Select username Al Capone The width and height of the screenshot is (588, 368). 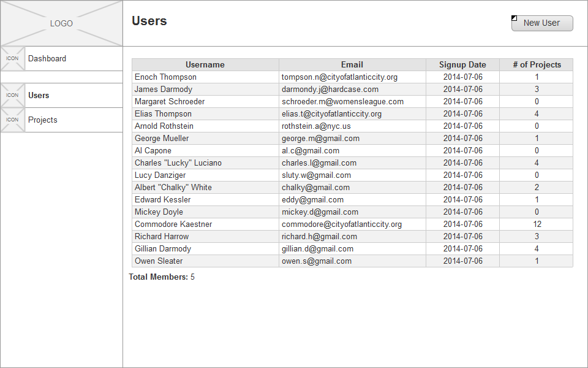tap(153, 151)
